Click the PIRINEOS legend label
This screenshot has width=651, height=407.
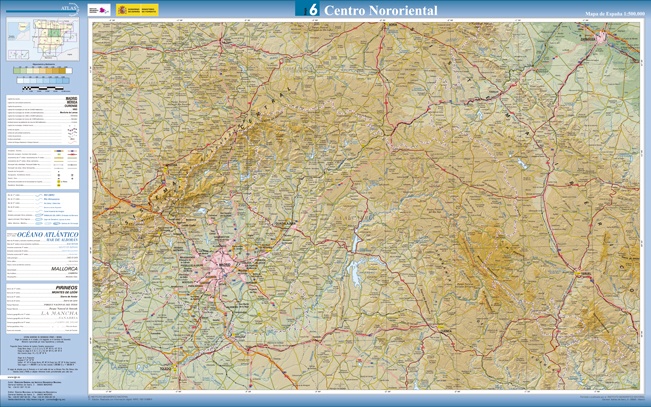click(66, 286)
